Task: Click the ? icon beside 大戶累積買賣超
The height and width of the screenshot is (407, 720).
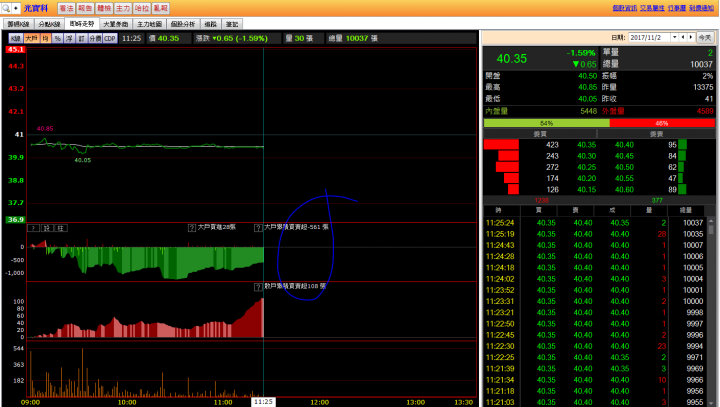Action: (x=258, y=228)
